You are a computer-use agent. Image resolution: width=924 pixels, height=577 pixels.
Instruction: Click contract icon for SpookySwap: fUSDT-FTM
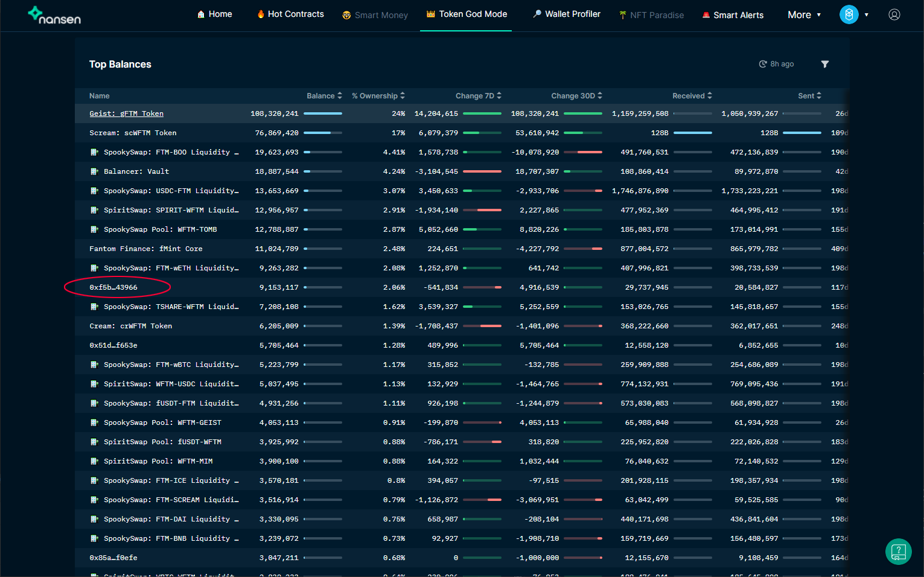[x=94, y=403]
